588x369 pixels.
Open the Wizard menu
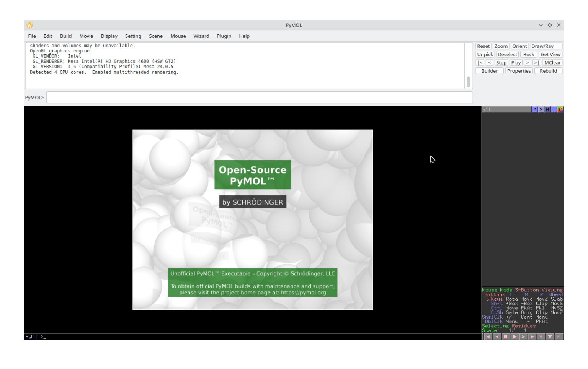tap(201, 36)
